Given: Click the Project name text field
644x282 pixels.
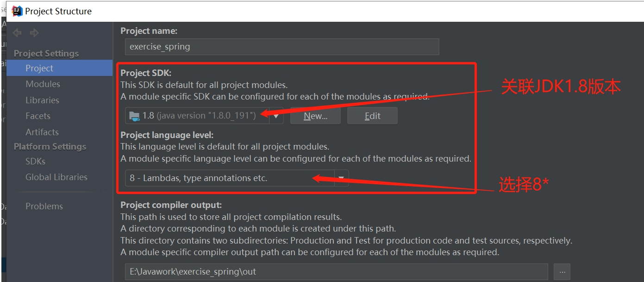Looking at the screenshot, I should click(281, 47).
